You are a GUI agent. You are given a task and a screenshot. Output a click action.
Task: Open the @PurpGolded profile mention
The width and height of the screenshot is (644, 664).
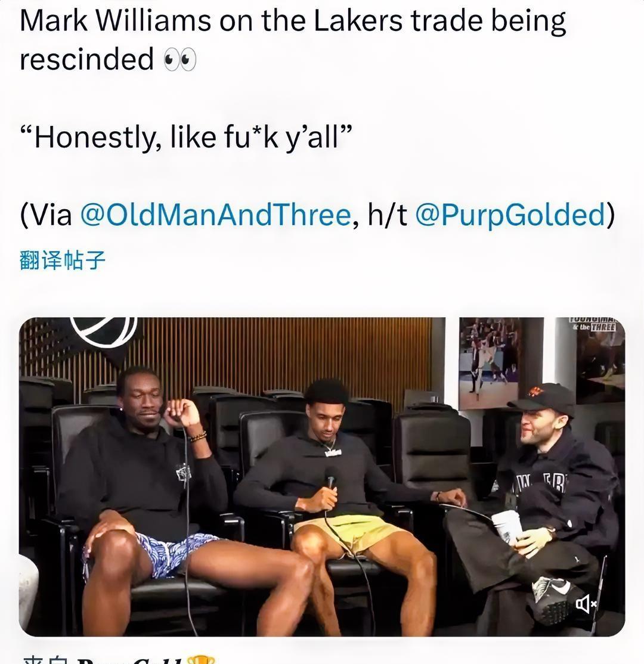510,214
